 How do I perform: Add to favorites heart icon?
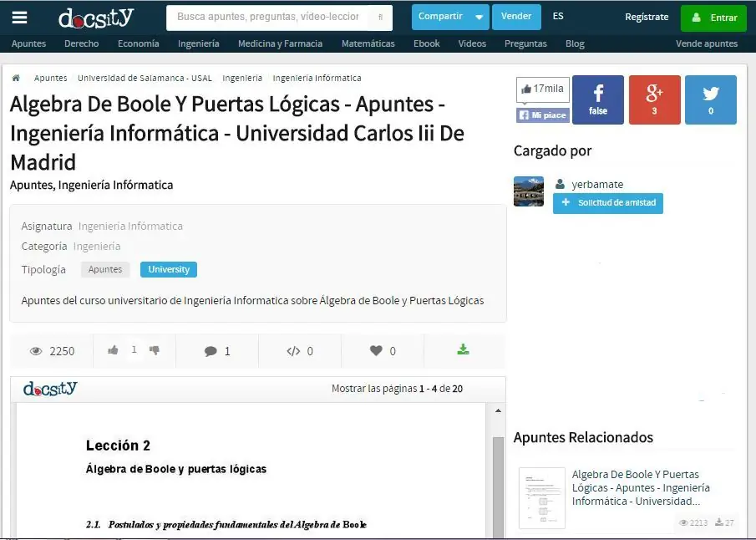click(376, 350)
